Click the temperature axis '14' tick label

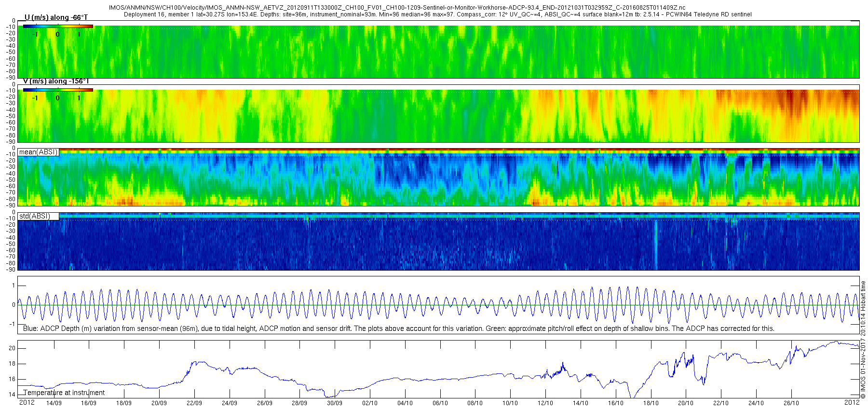click(12, 395)
